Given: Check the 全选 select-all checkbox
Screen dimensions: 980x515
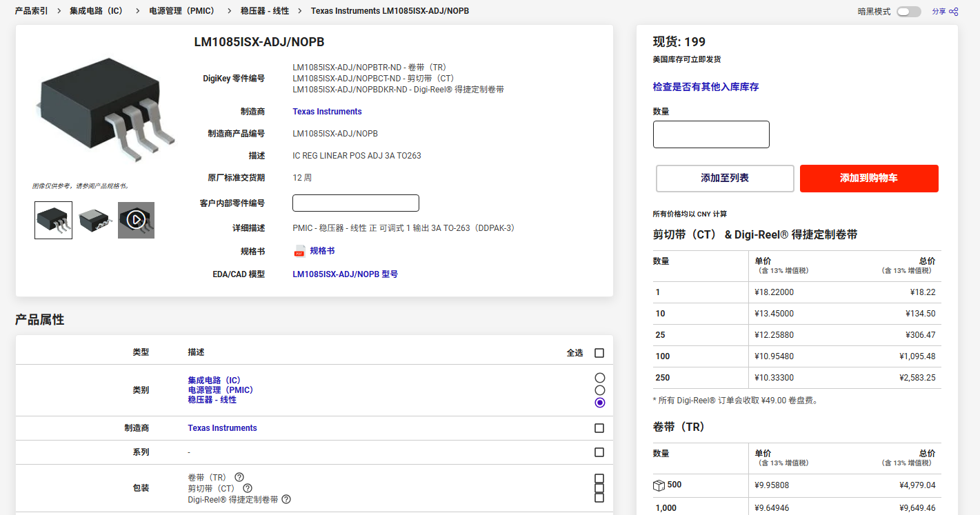Looking at the screenshot, I should 599,353.
